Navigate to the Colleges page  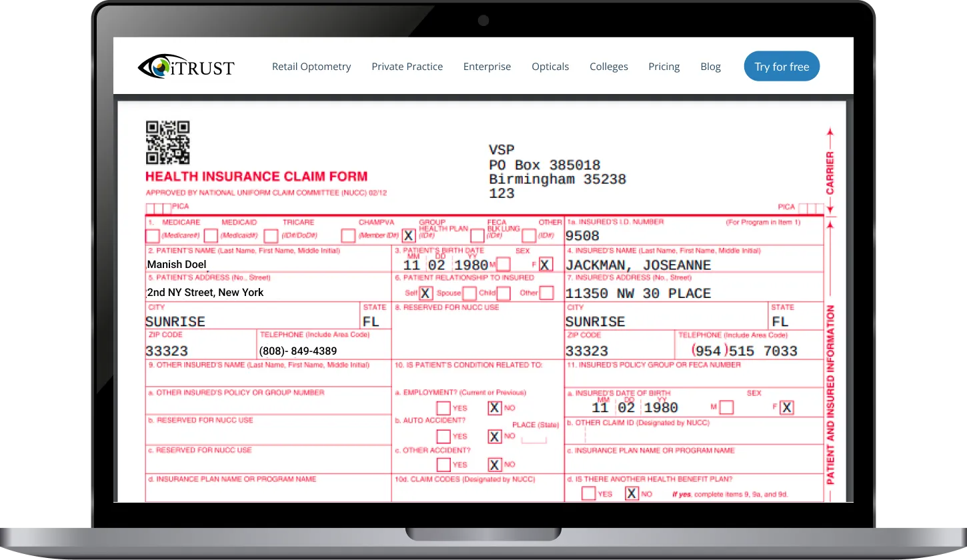608,67
